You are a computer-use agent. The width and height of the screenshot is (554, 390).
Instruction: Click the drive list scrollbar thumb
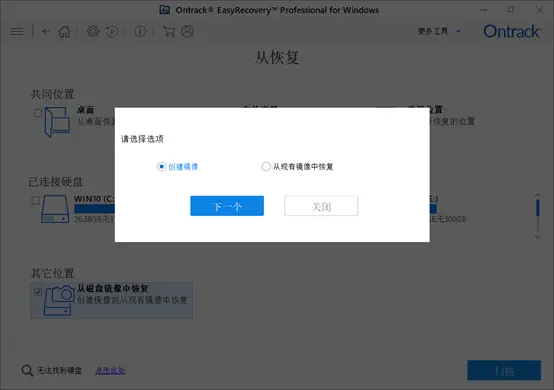click(x=537, y=208)
